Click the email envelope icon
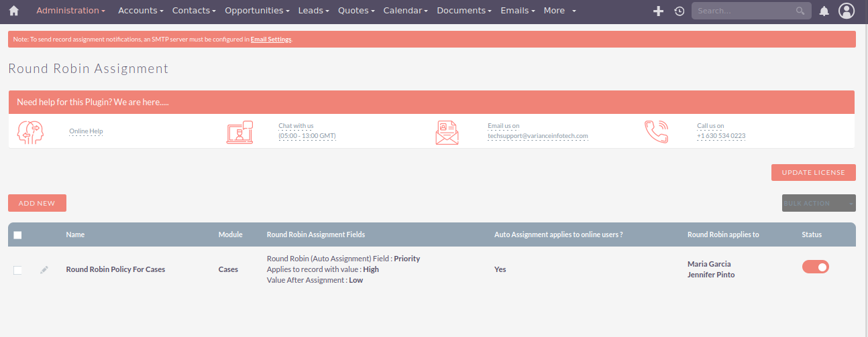868x337 pixels. [x=447, y=131]
